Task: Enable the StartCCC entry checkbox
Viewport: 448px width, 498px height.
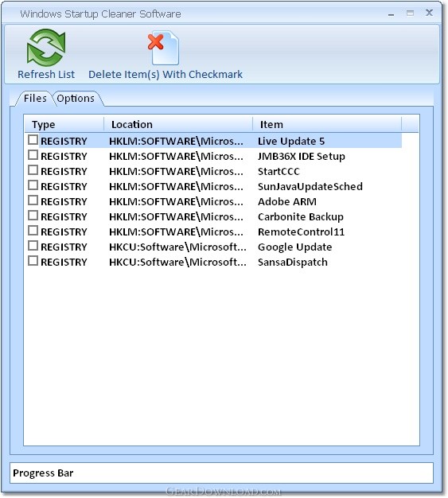Action: 33,170
